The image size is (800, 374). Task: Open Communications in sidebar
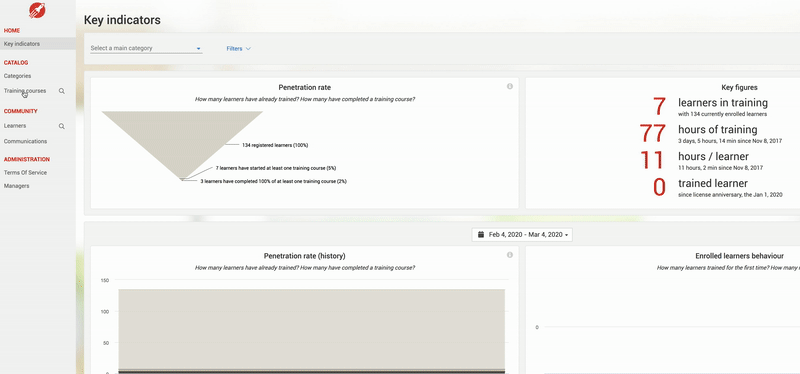point(26,141)
